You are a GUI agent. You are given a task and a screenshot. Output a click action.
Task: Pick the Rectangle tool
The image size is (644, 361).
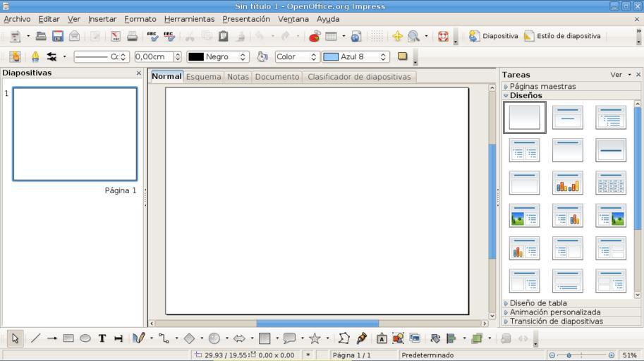pos(68,338)
